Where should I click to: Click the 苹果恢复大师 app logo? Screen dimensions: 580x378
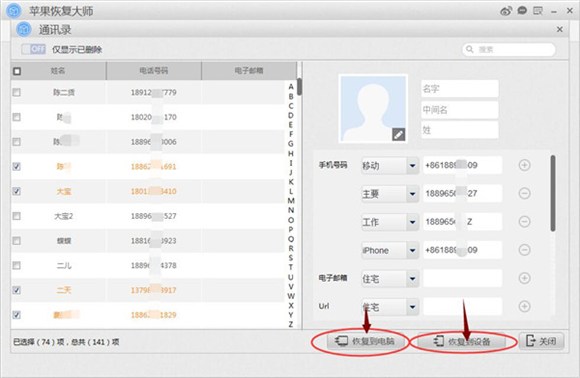pos(14,11)
